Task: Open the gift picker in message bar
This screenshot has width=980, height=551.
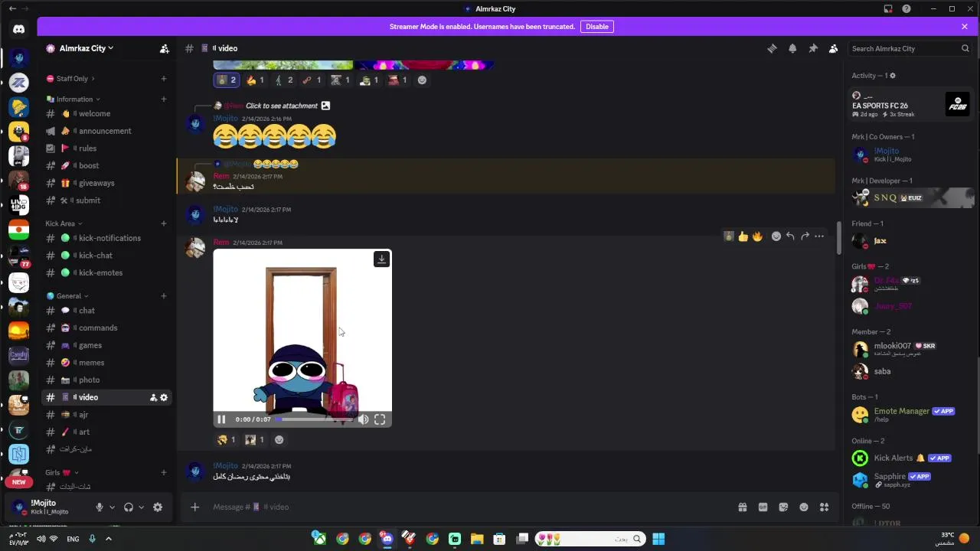Action: [x=742, y=507]
